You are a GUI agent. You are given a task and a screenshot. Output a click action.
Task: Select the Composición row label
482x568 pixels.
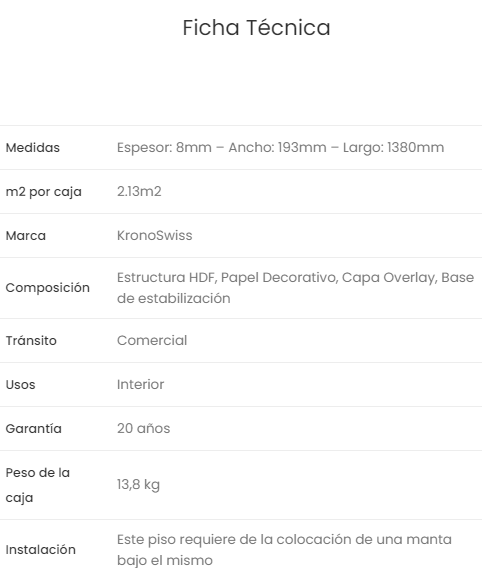click(x=48, y=288)
